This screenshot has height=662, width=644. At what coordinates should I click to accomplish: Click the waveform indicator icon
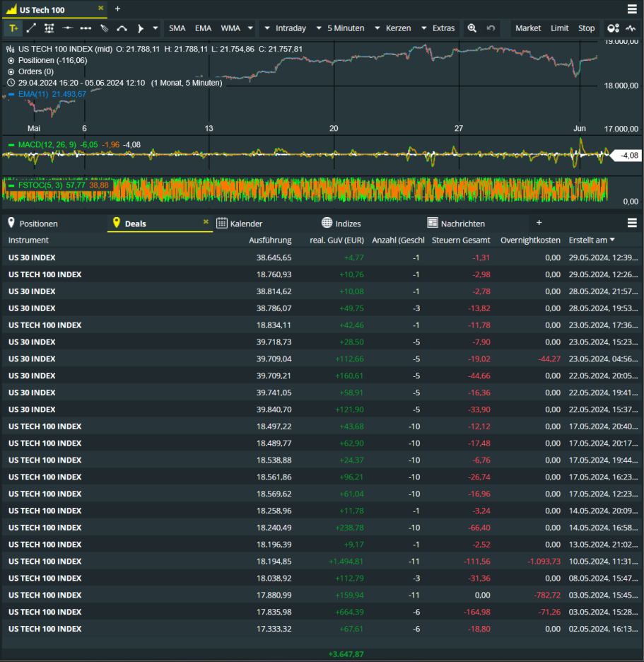point(631,28)
